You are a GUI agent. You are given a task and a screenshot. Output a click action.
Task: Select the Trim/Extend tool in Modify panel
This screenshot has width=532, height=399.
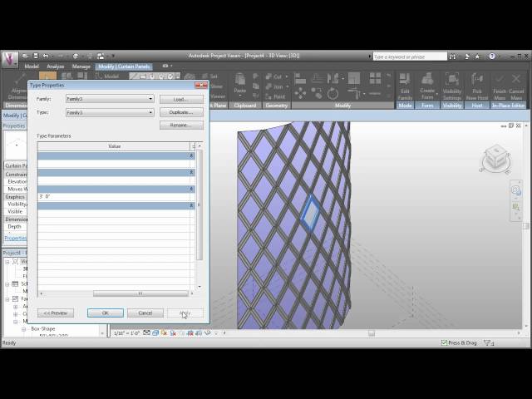coord(354,93)
